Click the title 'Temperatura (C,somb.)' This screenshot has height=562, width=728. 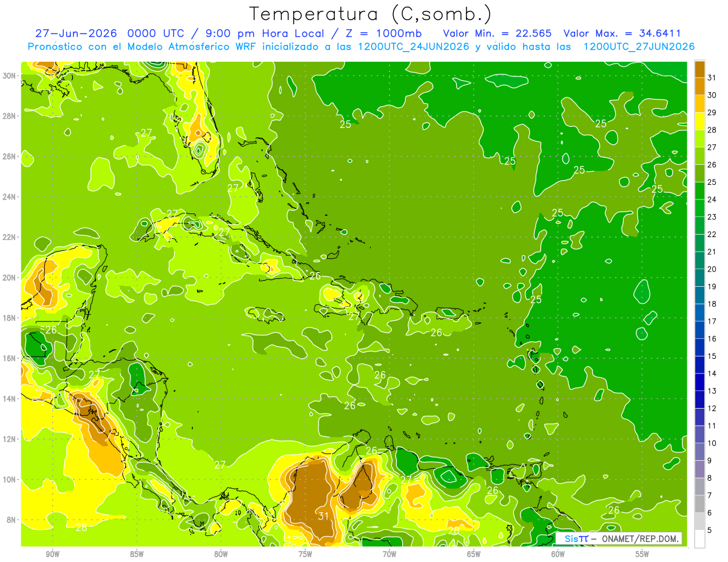pos(371,14)
